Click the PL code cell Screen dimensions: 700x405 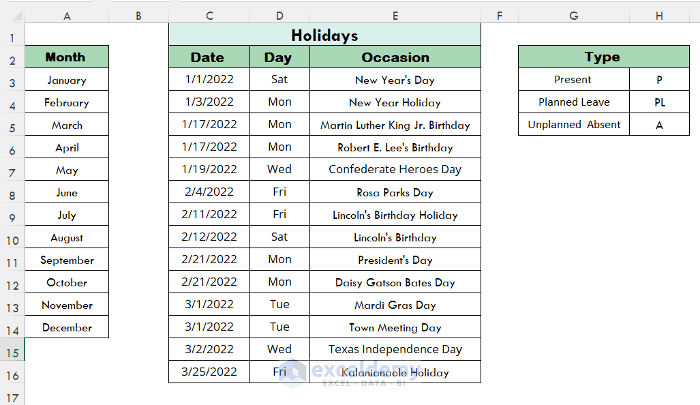click(660, 102)
